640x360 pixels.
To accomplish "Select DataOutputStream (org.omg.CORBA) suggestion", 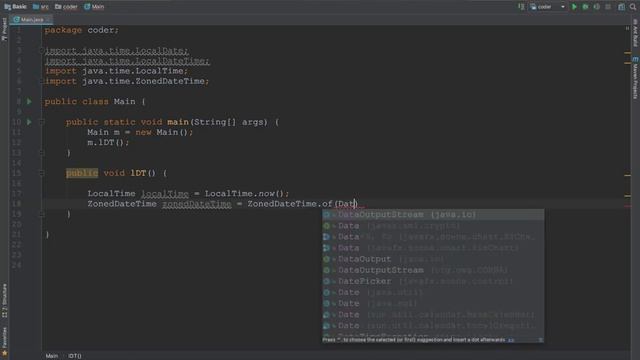I will [433, 270].
